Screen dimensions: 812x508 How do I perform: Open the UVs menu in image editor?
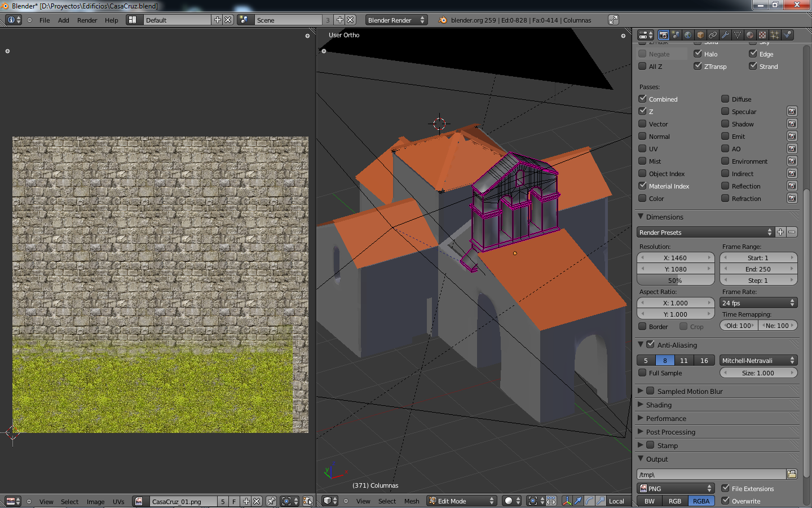[118, 502]
